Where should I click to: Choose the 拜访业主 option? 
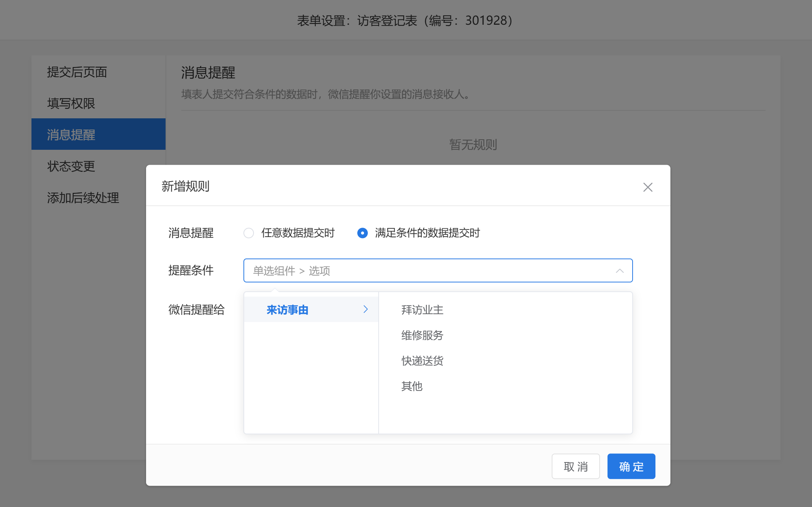[x=422, y=310]
